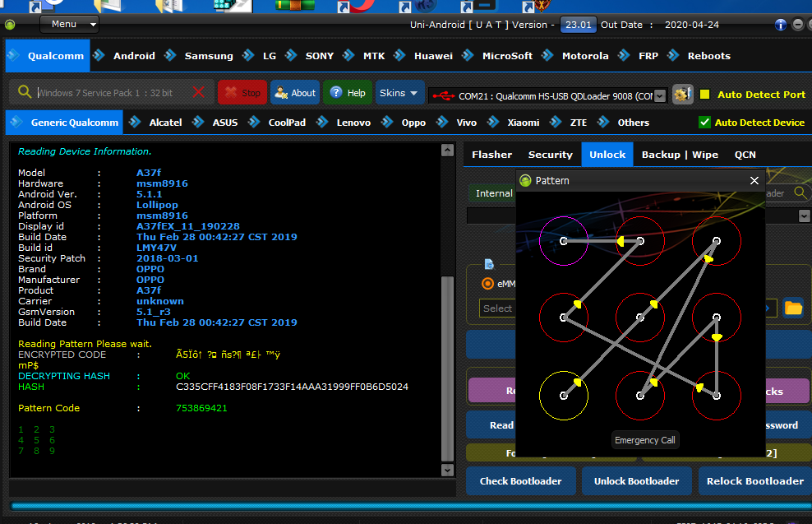Screen dimensions: 812x524
Task: Select the eMMC radio button
Action: [x=487, y=284]
